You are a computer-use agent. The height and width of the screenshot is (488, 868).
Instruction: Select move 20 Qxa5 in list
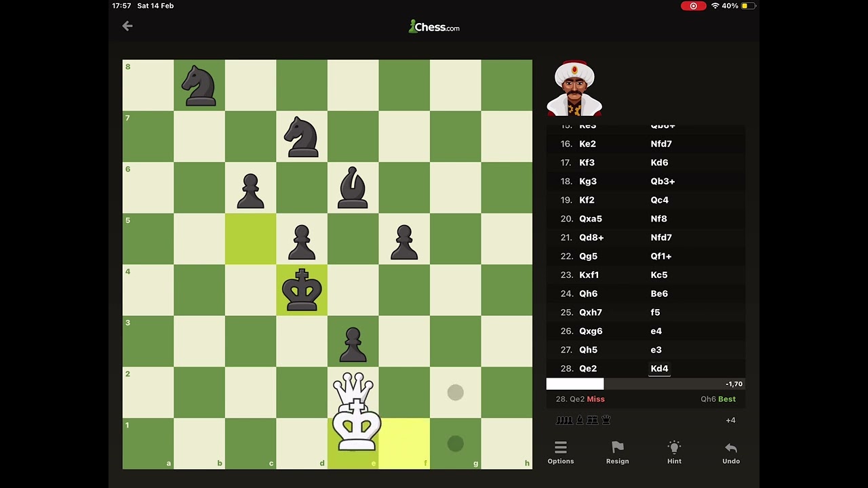(591, 219)
